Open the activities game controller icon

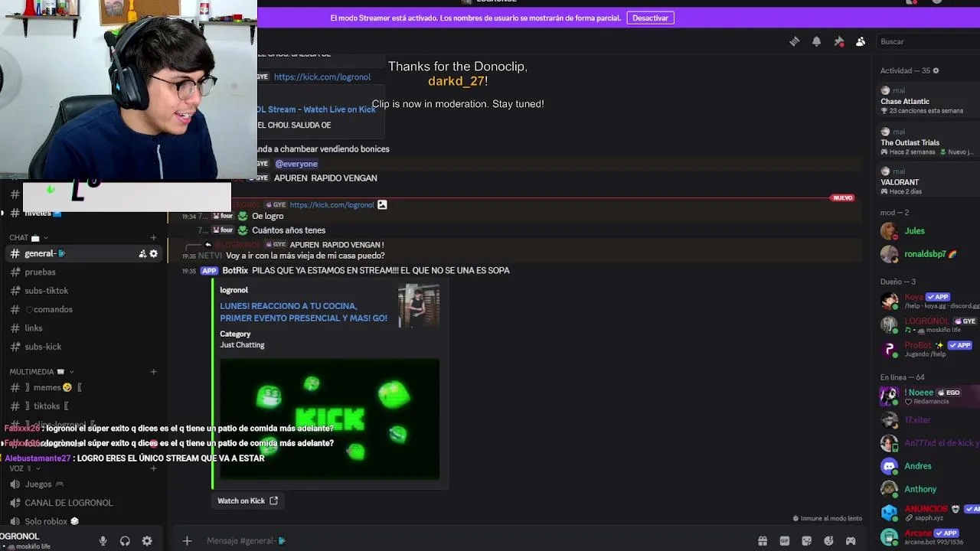tap(851, 541)
